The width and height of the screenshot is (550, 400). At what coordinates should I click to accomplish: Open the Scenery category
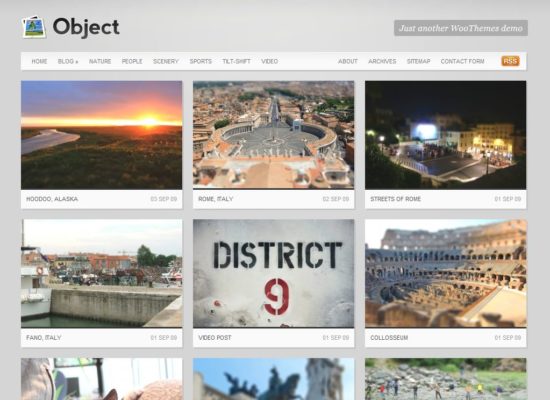pos(166,61)
